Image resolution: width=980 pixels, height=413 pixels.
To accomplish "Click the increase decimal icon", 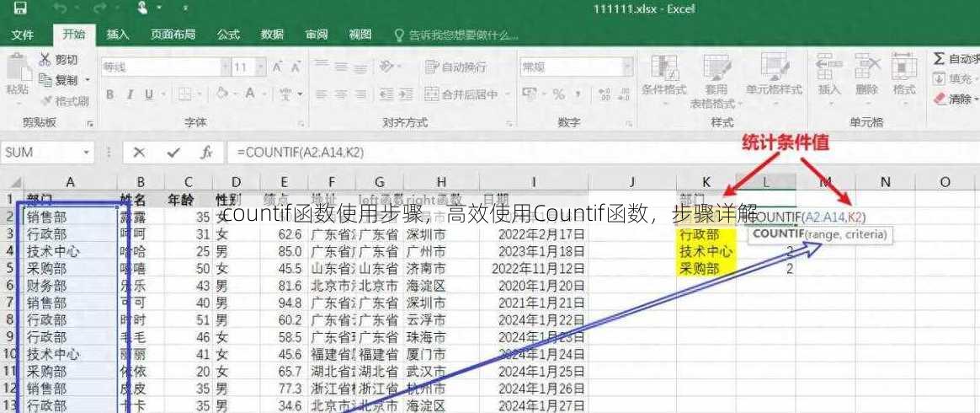I will (604, 94).
